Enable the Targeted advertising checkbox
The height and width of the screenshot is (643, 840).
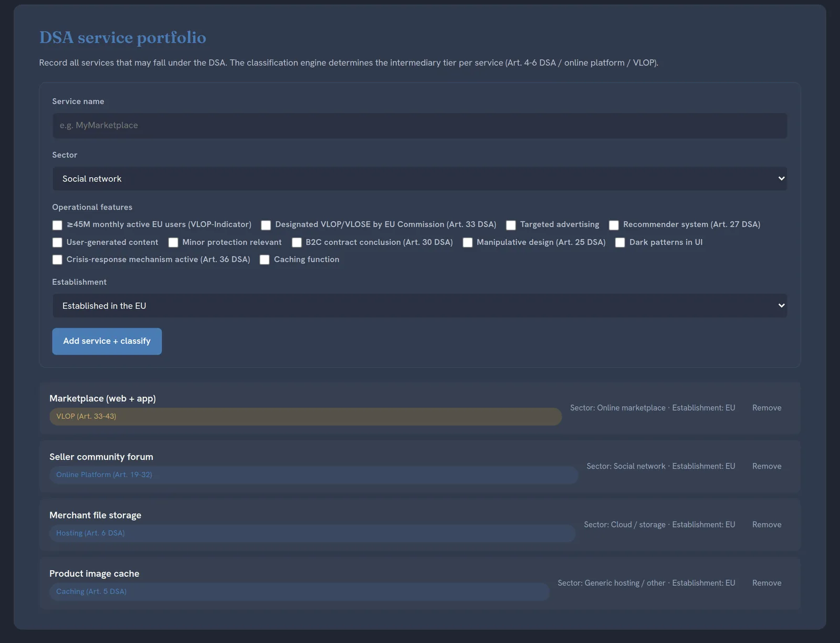point(511,225)
